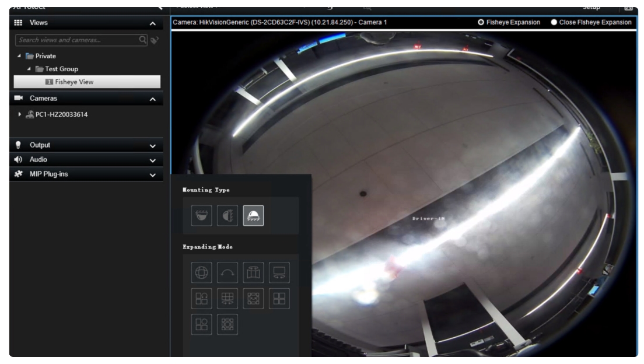Select the highlighted table mounting type icon
The image size is (644, 364).
253,215
